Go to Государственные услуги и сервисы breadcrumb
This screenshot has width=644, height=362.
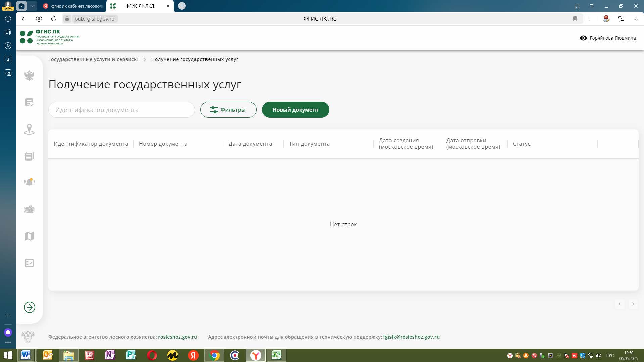(93, 59)
